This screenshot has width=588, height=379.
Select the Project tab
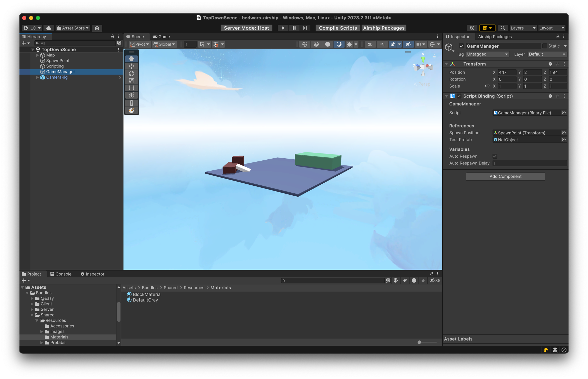[31, 274]
